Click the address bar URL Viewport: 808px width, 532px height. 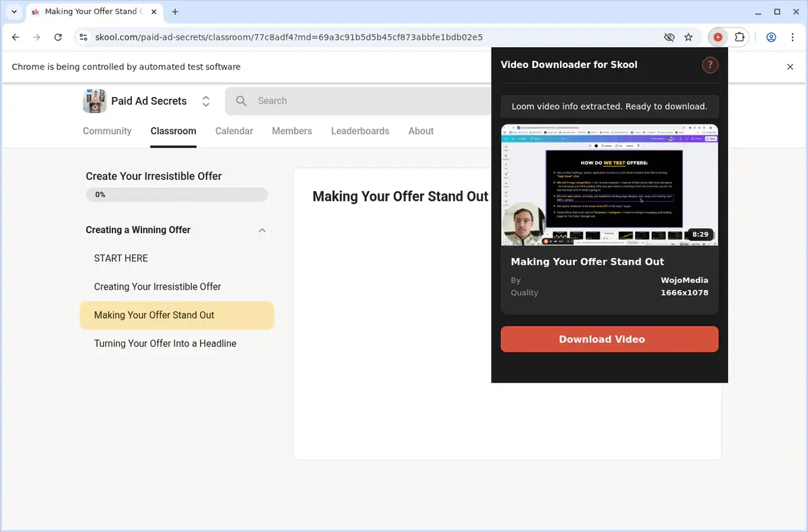tap(289, 37)
